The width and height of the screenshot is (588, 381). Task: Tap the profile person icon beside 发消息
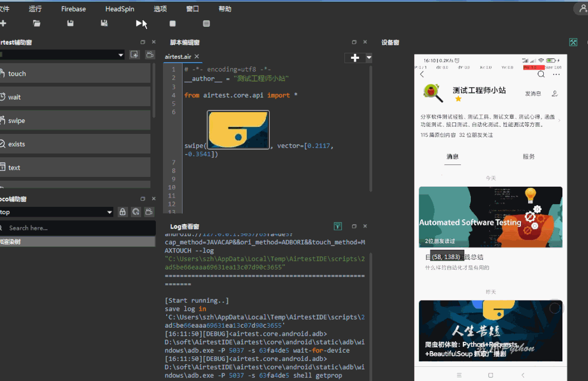tap(555, 94)
